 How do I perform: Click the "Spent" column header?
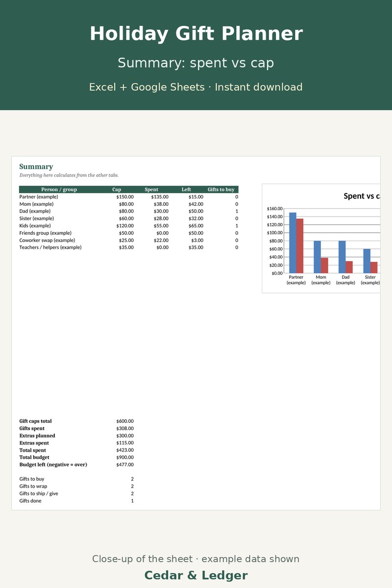tap(151, 189)
